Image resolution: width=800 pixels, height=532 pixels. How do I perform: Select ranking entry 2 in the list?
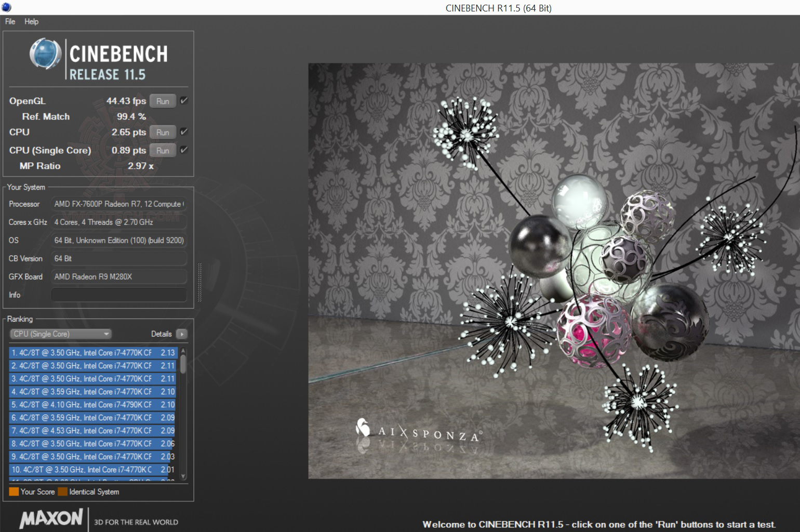(94, 366)
